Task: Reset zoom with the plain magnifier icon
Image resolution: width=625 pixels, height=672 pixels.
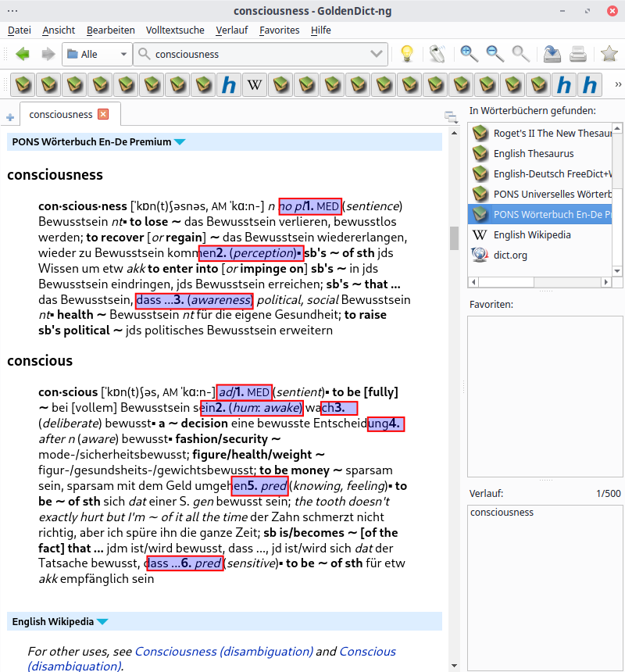Action: (521, 54)
